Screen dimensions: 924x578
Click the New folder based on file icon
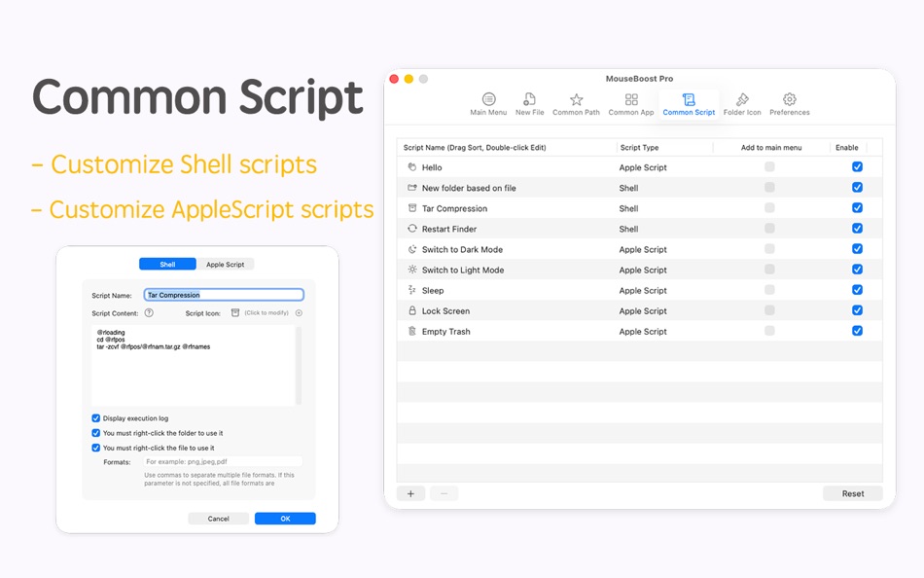412,188
